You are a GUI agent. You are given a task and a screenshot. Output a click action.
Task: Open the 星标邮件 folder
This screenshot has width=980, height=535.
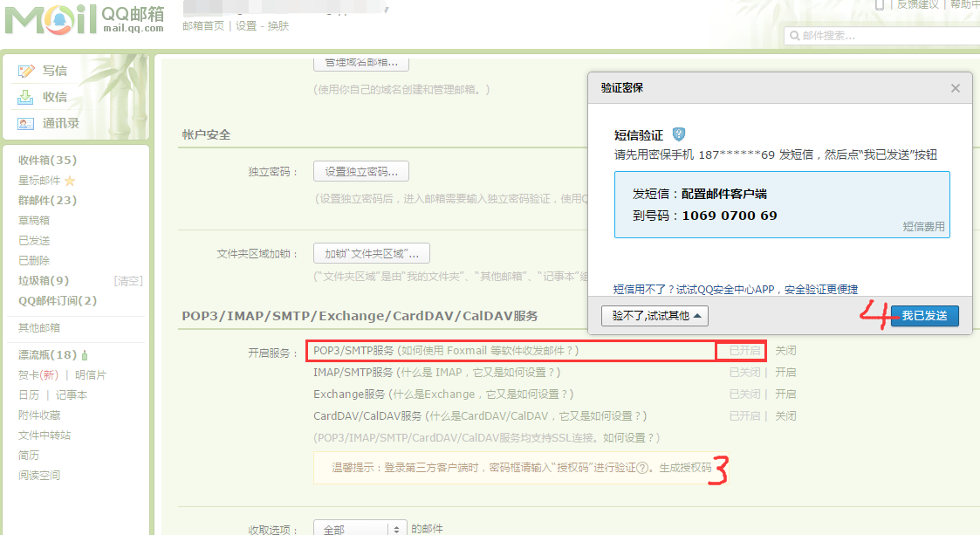(x=39, y=181)
